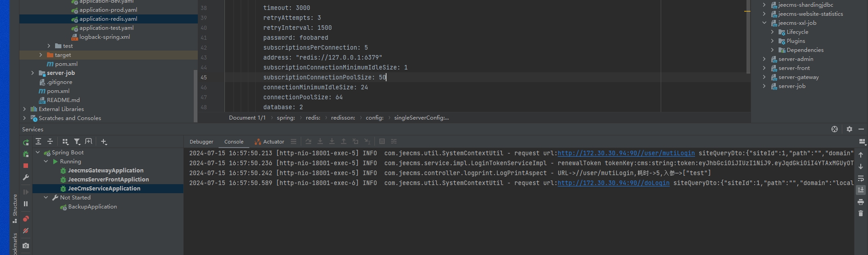The width and height of the screenshot is (868, 255).
Task: Click the Rerun service icon
Action: click(26, 142)
